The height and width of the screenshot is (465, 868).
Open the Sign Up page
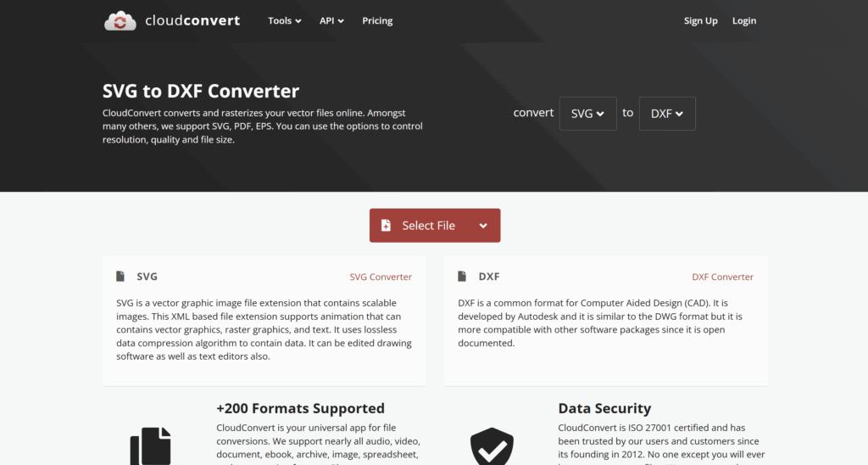[x=700, y=21]
